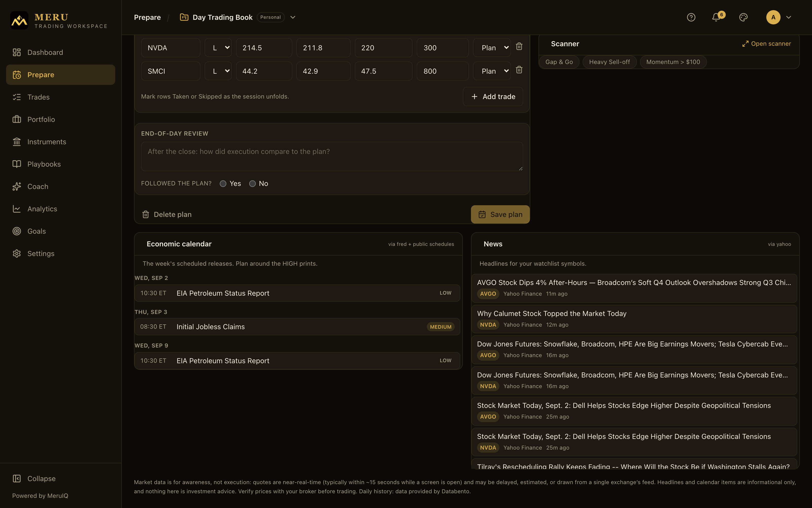812x508 pixels.
Task: Open the Dashboard icon in sidebar
Action: (17, 52)
